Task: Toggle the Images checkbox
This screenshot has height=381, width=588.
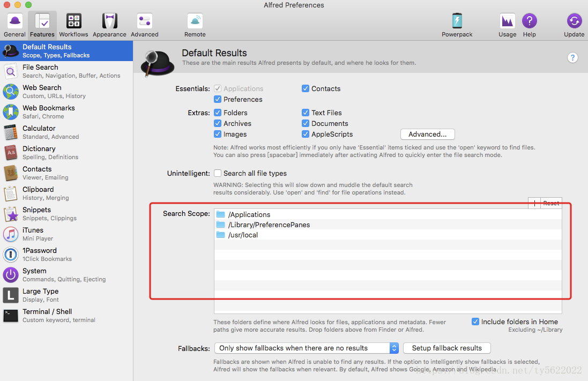Action: [x=218, y=134]
